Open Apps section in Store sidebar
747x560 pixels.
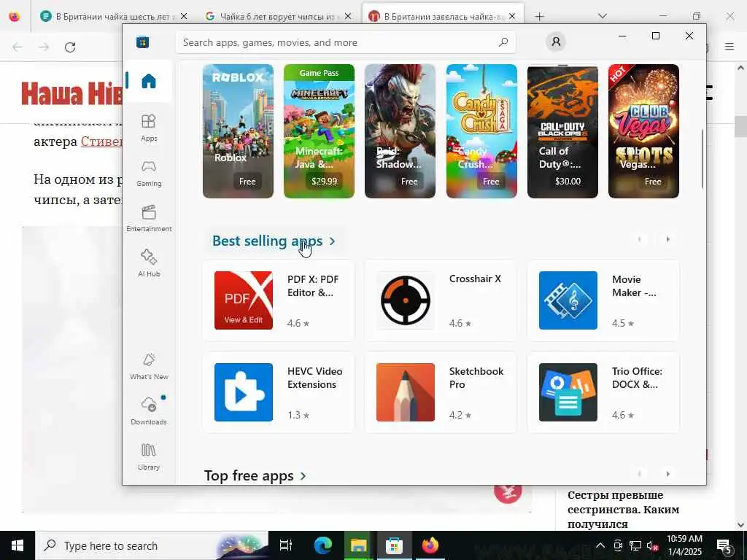coord(149,128)
